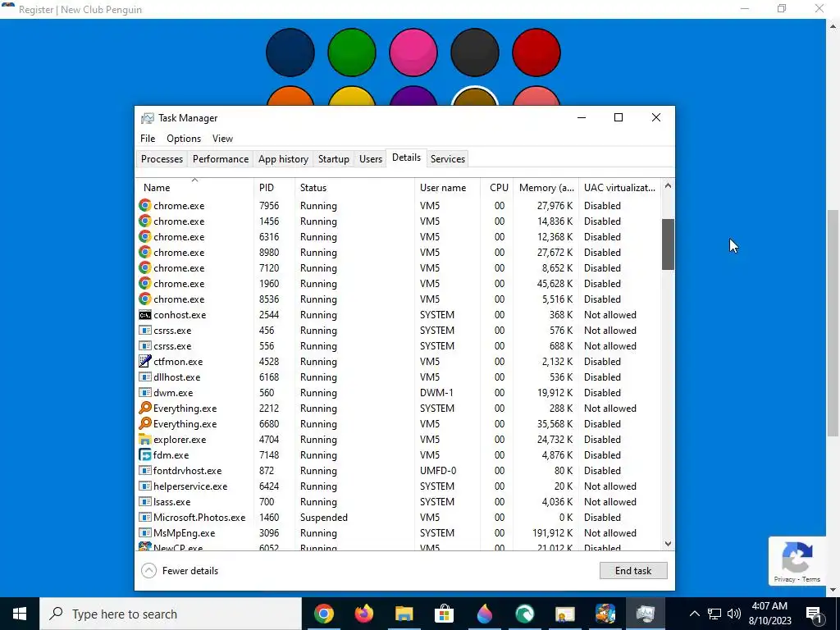Sort by the Memory column header

click(x=546, y=188)
